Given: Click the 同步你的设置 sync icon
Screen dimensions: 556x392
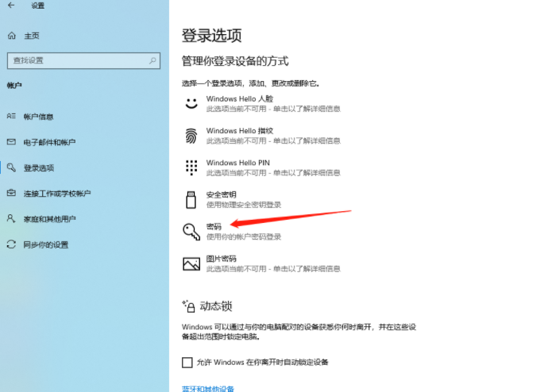Looking at the screenshot, I should pos(11,244).
